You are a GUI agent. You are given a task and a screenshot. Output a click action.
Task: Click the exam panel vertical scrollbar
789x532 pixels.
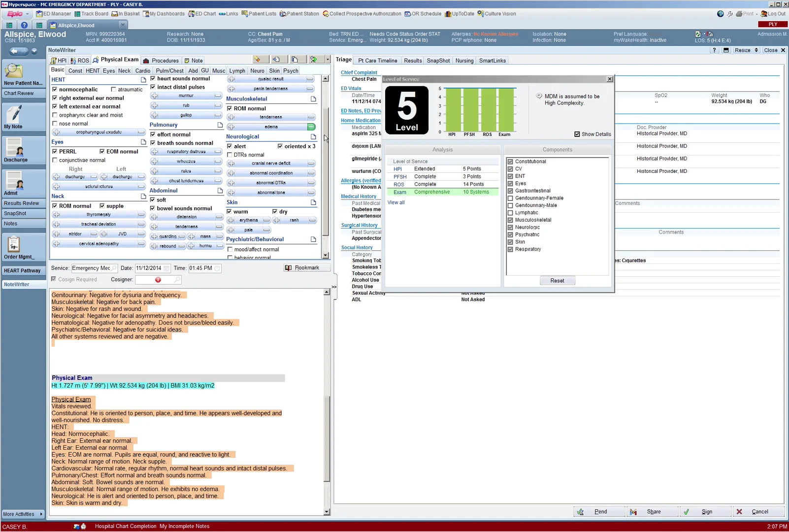[x=325, y=167]
